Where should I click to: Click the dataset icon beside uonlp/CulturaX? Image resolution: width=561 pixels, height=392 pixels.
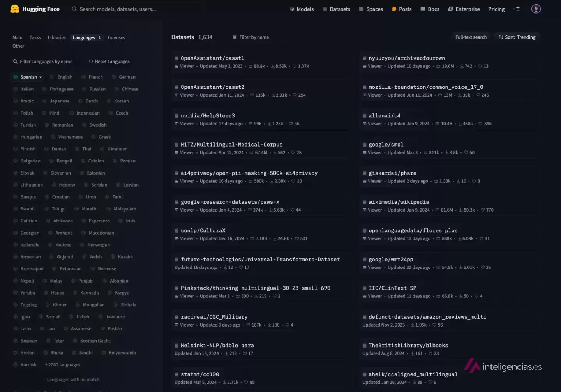pyautogui.click(x=176, y=231)
